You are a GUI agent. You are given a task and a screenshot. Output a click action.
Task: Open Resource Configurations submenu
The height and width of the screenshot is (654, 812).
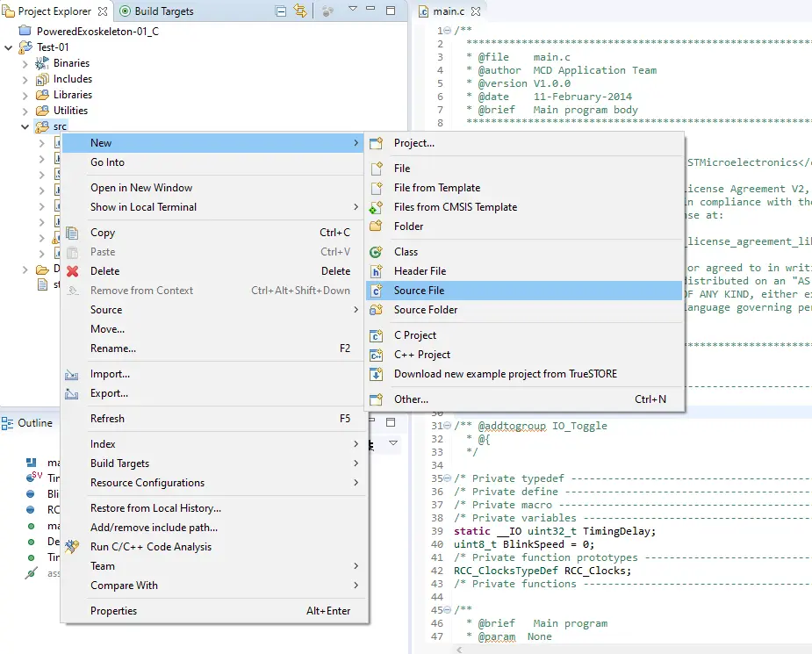click(x=215, y=483)
